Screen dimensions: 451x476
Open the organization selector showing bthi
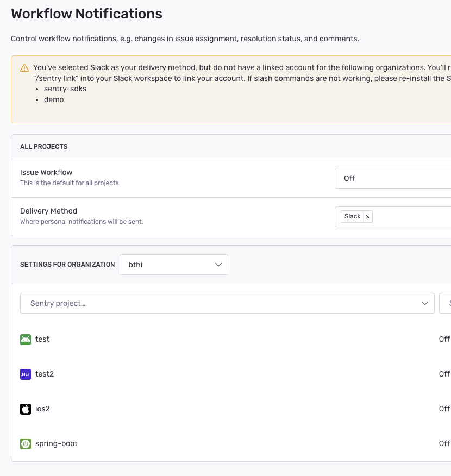pos(174,265)
